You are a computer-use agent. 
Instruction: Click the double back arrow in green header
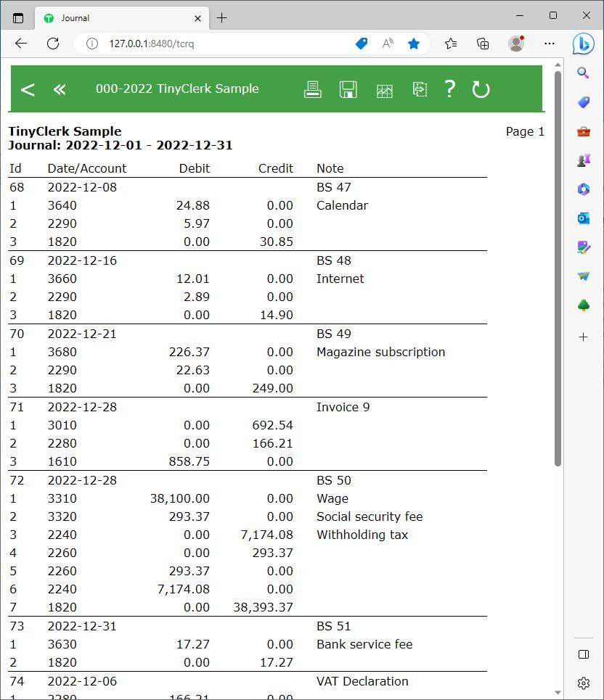[60, 89]
